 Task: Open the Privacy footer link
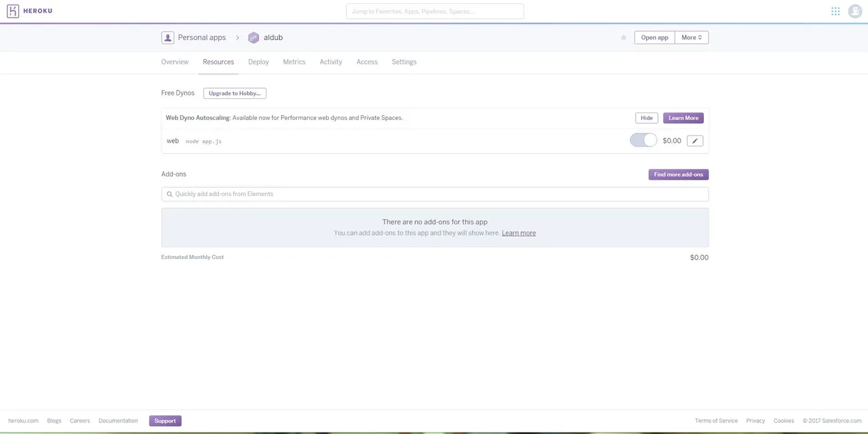click(755, 420)
